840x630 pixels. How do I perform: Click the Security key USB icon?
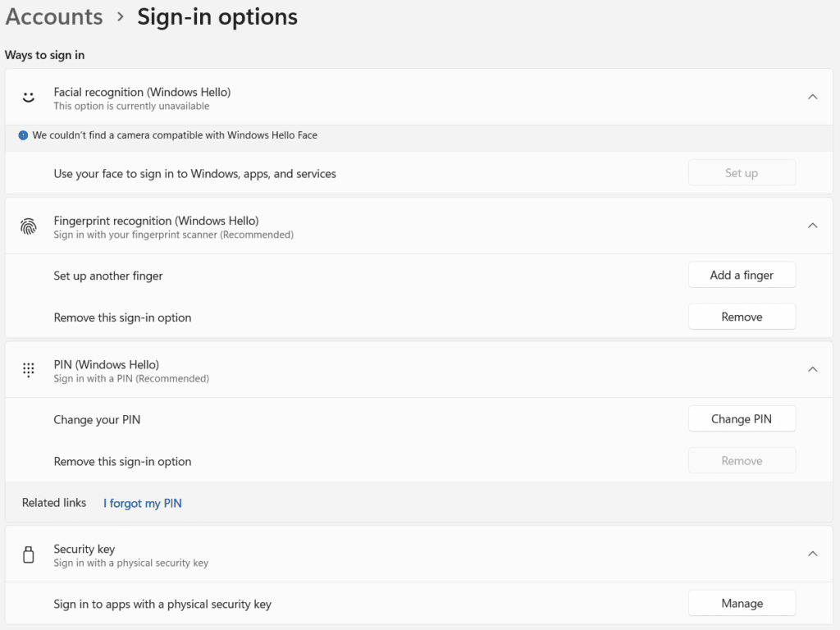click(29, 555)
